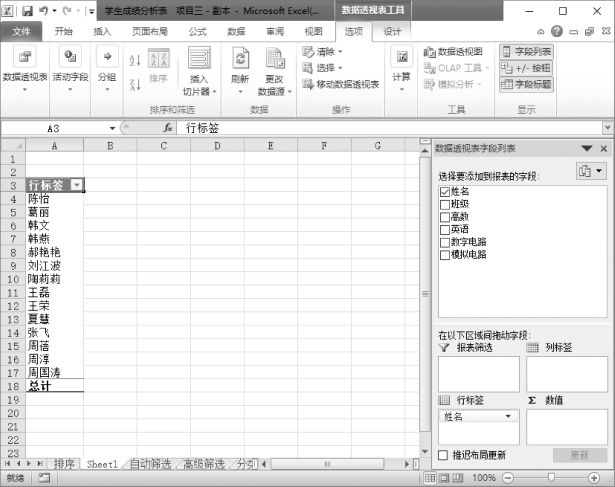
Task: Open the Active Field (活动字段) button
Action: tap(70, 69)
